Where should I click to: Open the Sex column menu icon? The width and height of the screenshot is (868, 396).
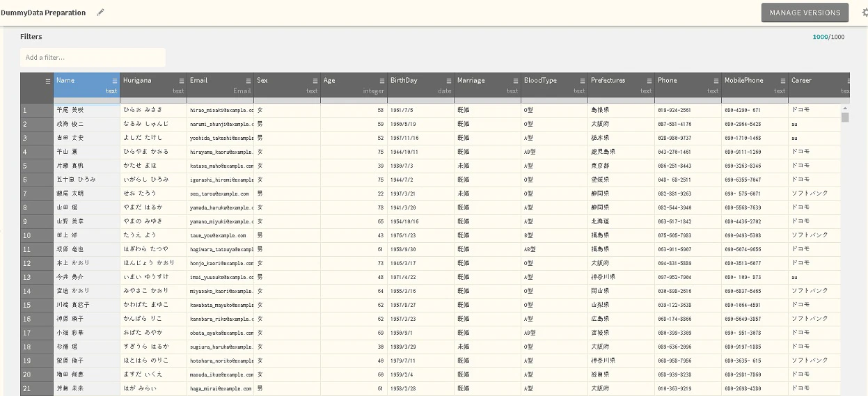coord(315,81)
